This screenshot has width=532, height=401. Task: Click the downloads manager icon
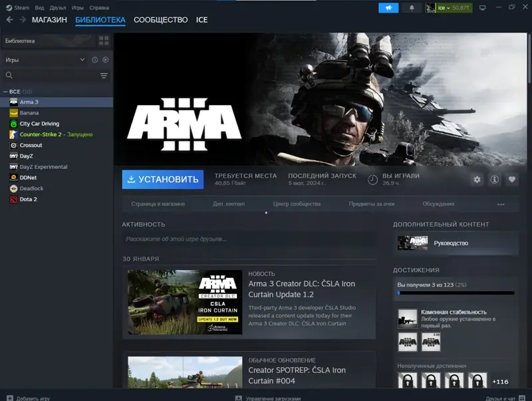[x=239, y=398]
